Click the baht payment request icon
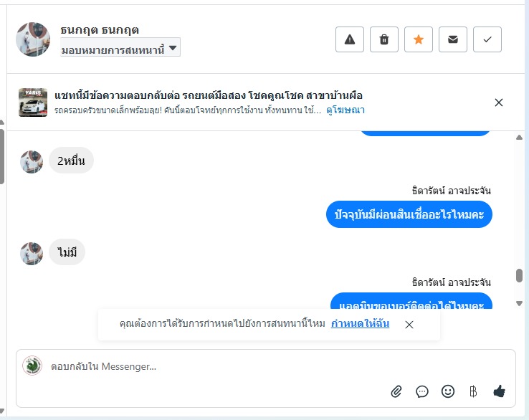 click(473, 391)
